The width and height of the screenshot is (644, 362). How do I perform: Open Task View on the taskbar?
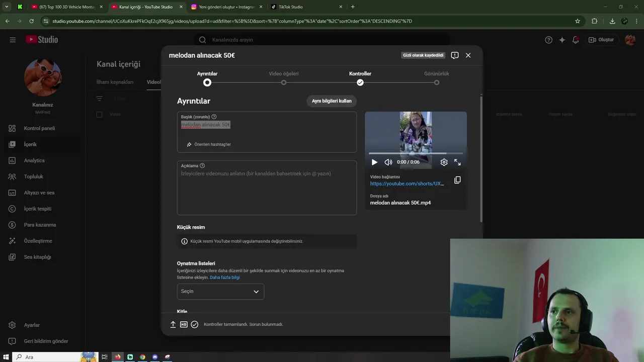[x=105, y=357]
